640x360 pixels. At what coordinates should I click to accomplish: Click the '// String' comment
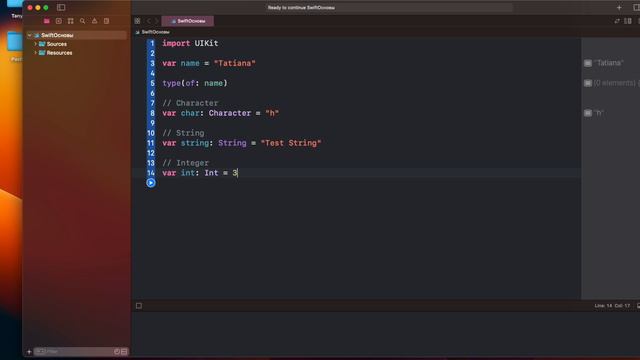pyautogui.click(x=183, y=133)
